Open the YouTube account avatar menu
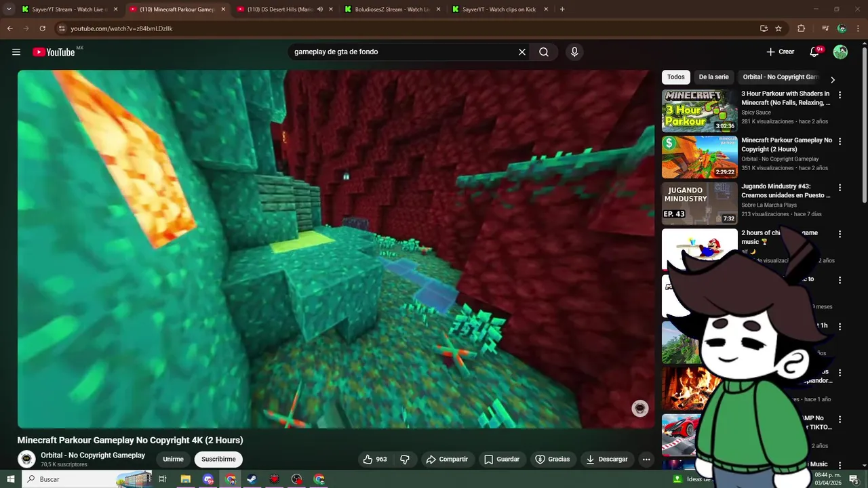This screenshot has width=868, height=488. [840, 52]
